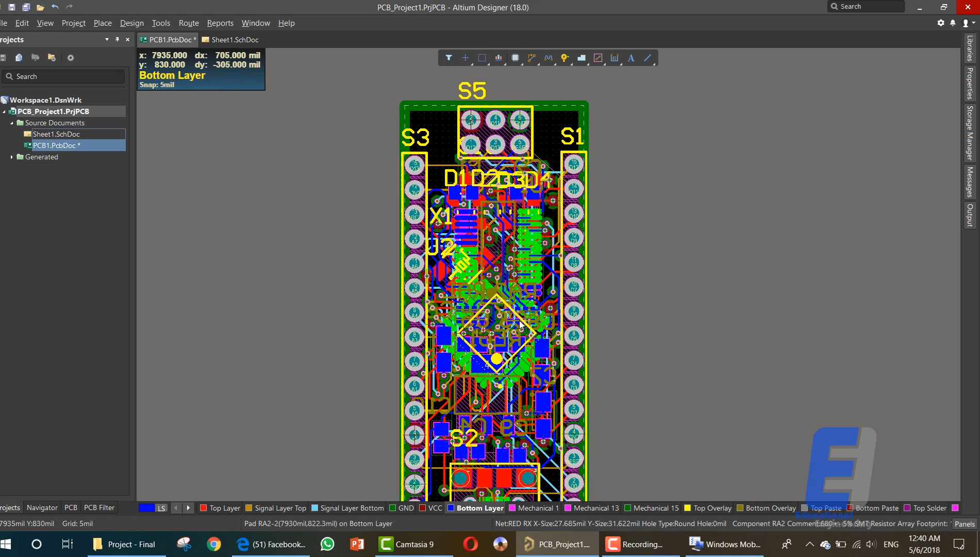Expand the Generated folder in Projects panel

click(x=12, y=157)
